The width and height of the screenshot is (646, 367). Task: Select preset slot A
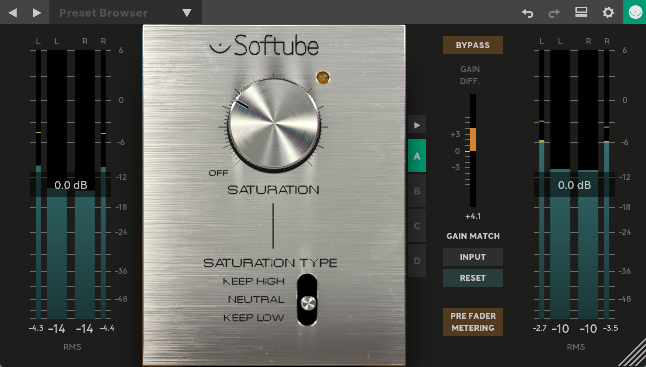pyautogui.click(x=417, y=156)
